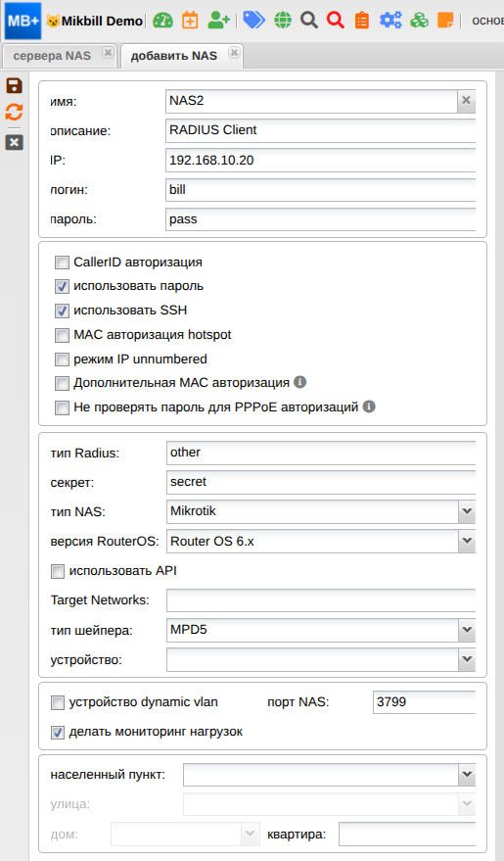Open the dashboard speedometer icon
504x861 pixels.
click(162, 21)
